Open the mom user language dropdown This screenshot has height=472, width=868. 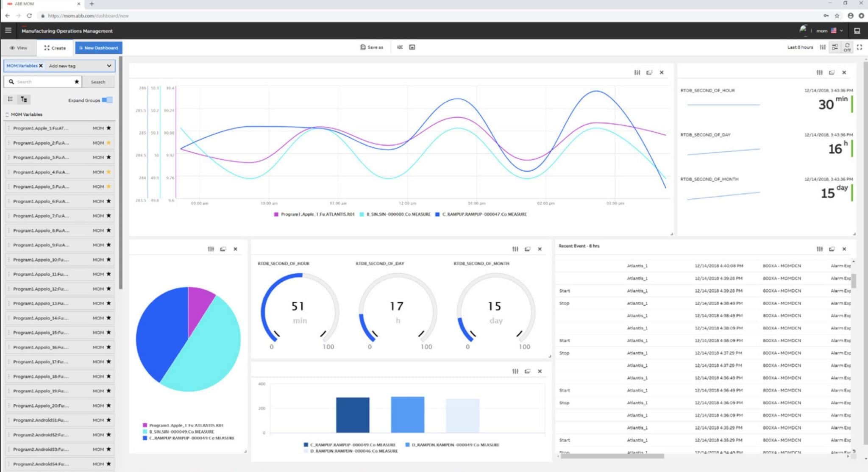pos(841,31)
